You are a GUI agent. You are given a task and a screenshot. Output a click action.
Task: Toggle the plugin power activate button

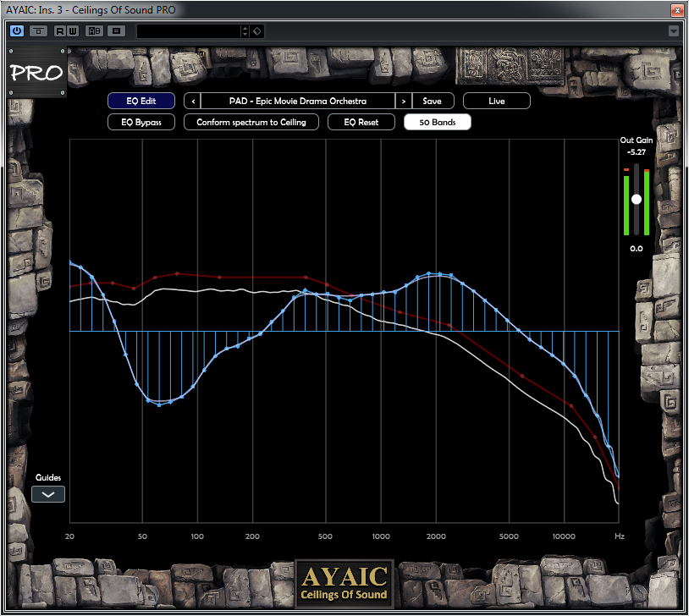click(x=17, y=31)
